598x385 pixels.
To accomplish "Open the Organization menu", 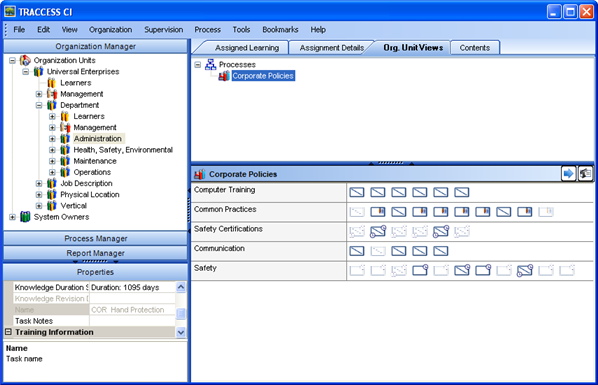I will [x=111, y=29].
